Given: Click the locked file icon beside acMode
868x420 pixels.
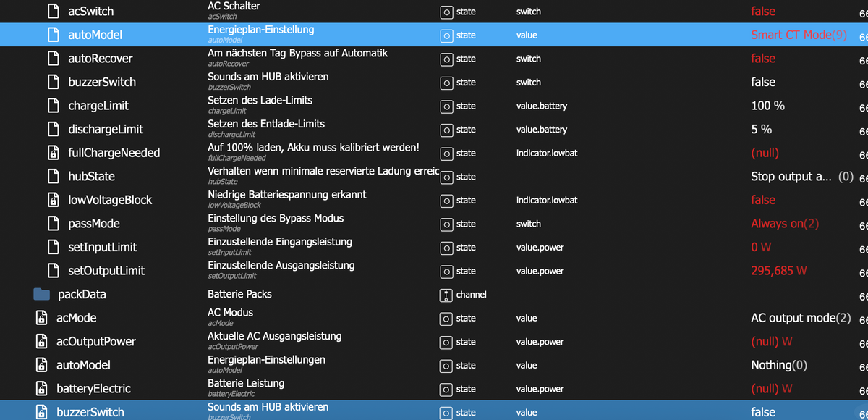Looking at the screenshot, I should coord(41,318).
